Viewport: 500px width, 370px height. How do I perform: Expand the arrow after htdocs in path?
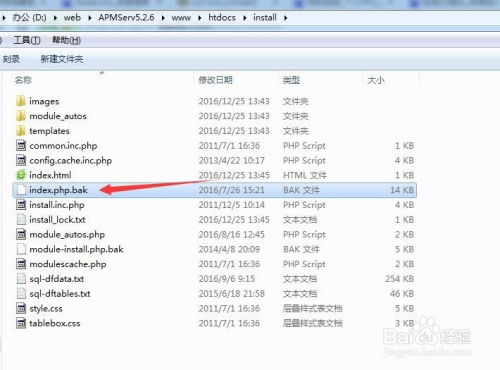click(245, 18)
